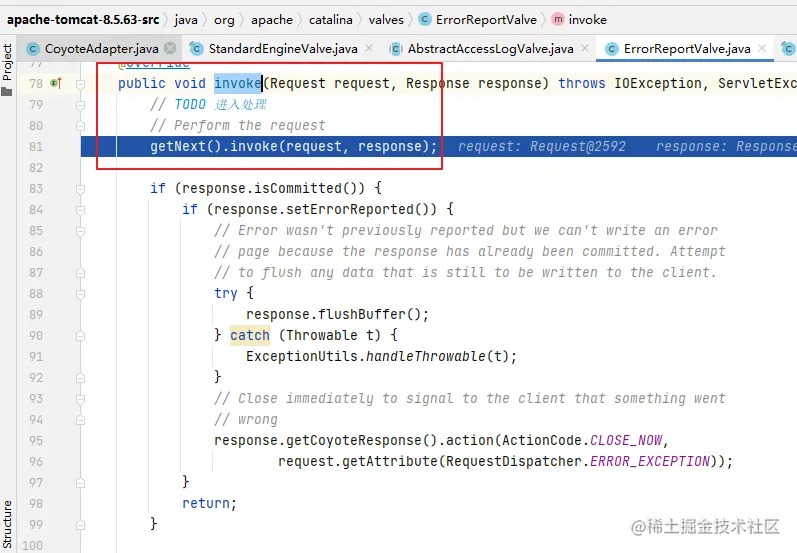Click the invoke method icon in breadcrumb
This screenshot has width=797, height=553.
point(558,19)
